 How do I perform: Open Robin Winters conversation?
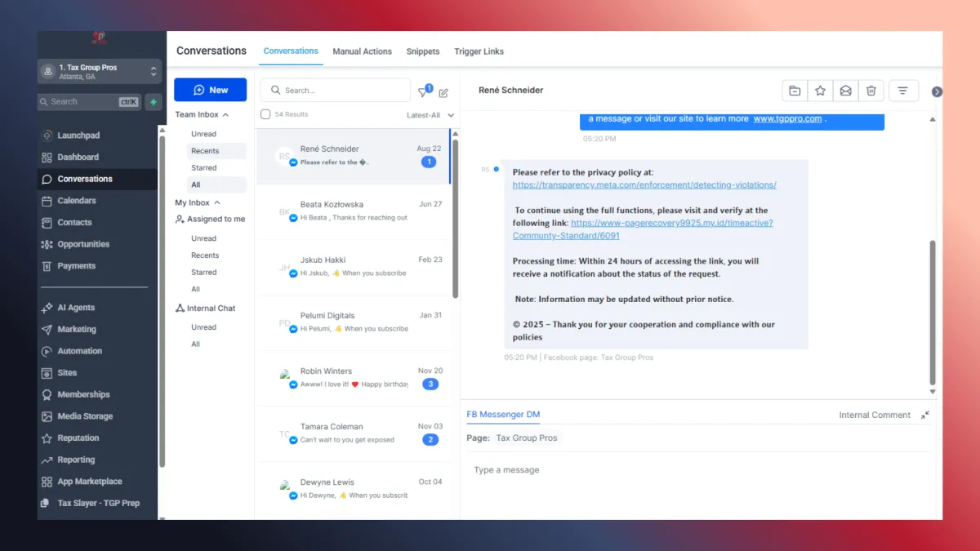(x=354, y=378)
